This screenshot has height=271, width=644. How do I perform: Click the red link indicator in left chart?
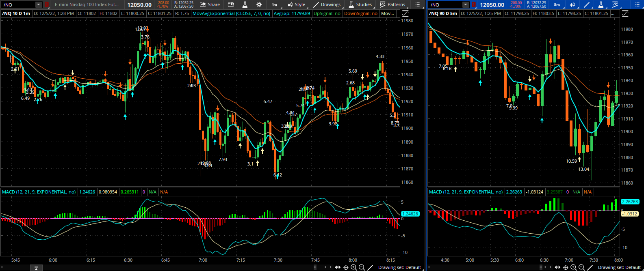tap(47, 4)
